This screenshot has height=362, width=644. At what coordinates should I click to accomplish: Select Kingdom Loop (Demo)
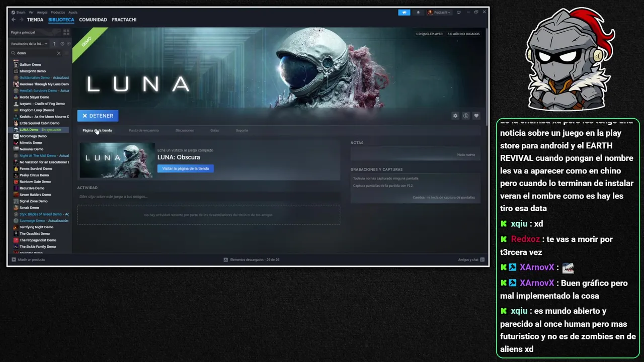point(41,110)
